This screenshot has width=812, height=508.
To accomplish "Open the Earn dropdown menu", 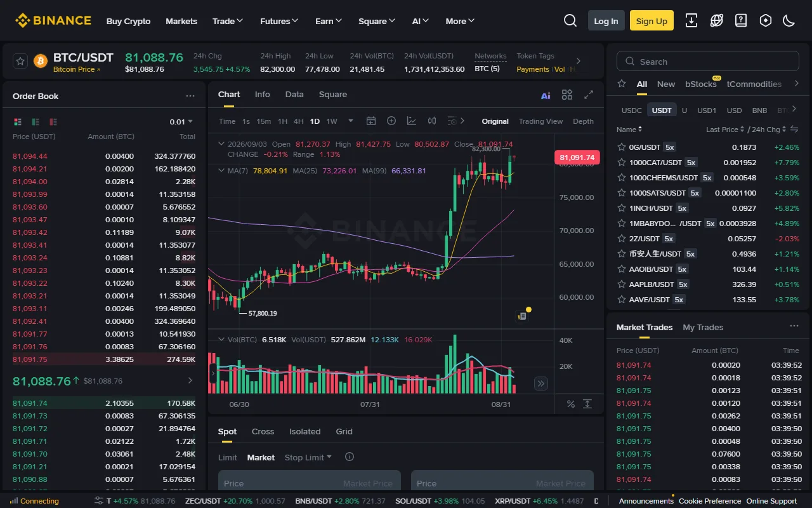I will pos(329,21).
